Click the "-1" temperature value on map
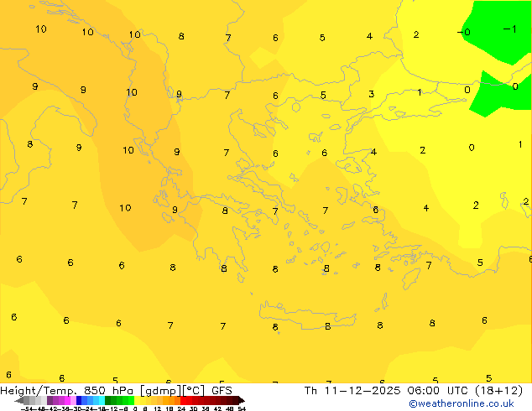The width and height of the screenshot is (532, 411). point(510,29)
